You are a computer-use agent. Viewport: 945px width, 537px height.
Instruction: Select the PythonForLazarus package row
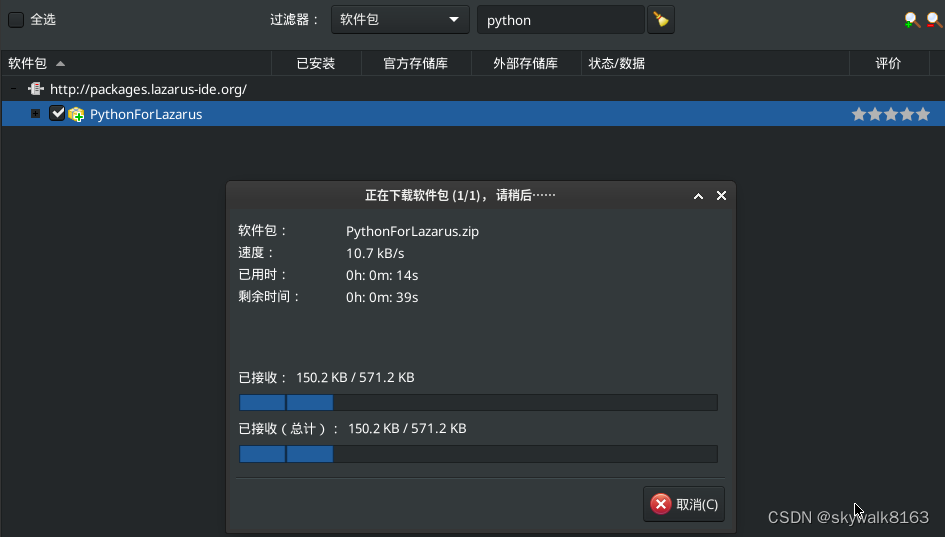(473, 114)
